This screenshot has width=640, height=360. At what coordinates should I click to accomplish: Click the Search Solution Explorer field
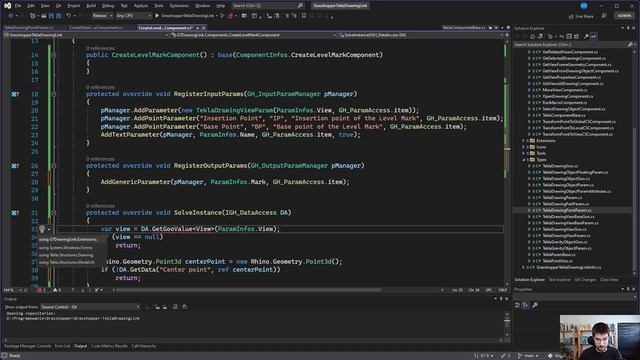point(573,44)
